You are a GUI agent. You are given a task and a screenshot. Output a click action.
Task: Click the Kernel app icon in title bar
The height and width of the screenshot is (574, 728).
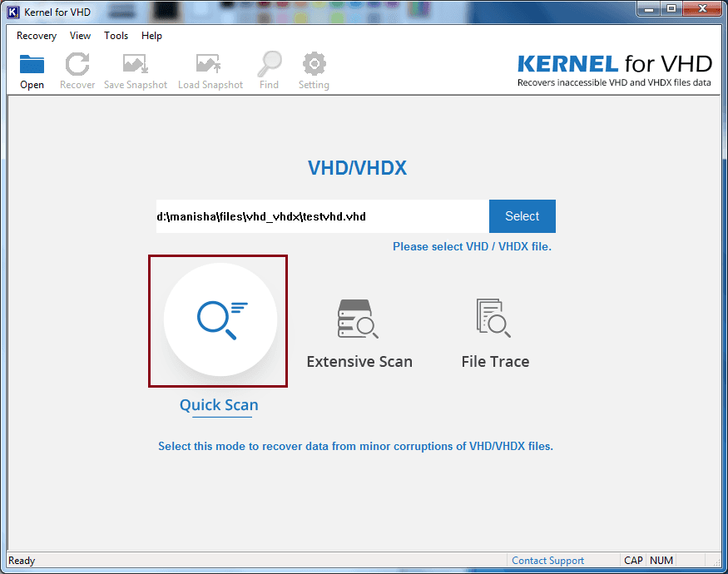[13, 12]
